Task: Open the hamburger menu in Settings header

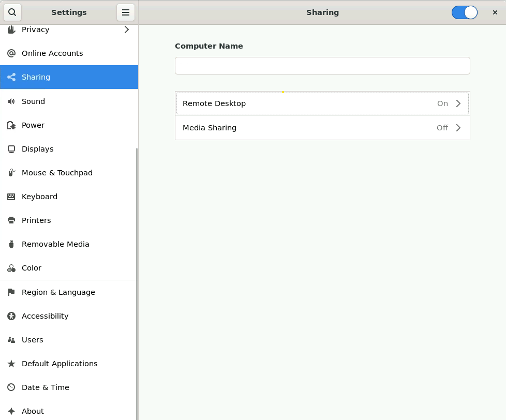Action: (x=125, y=12)
